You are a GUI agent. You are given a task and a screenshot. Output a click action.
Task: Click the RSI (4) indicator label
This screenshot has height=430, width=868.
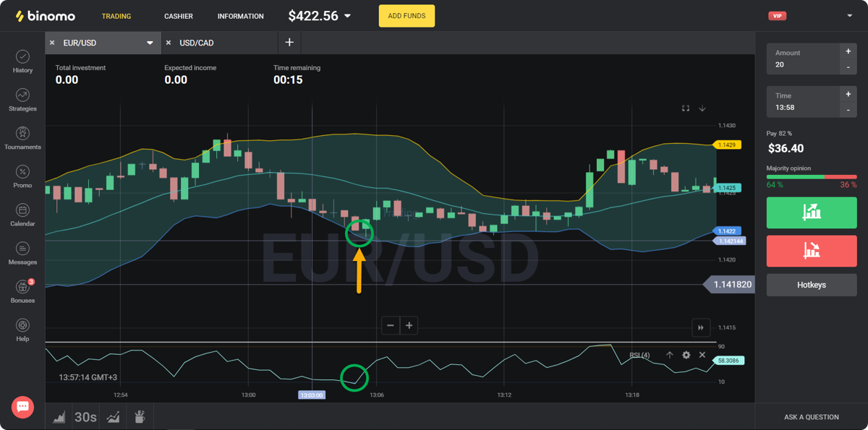pos(639,355)
